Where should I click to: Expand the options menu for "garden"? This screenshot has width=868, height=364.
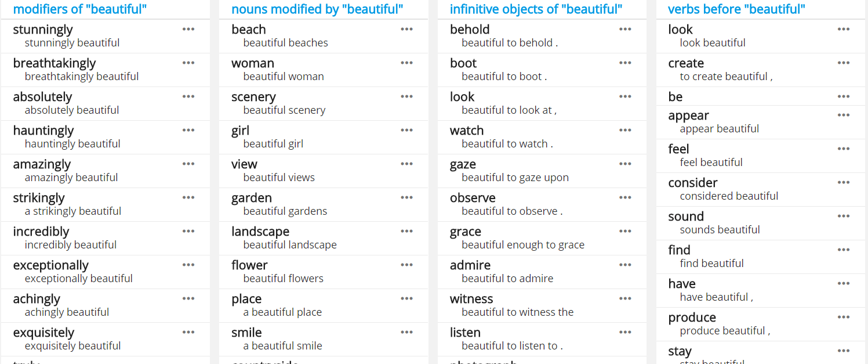tap(406, 197)
